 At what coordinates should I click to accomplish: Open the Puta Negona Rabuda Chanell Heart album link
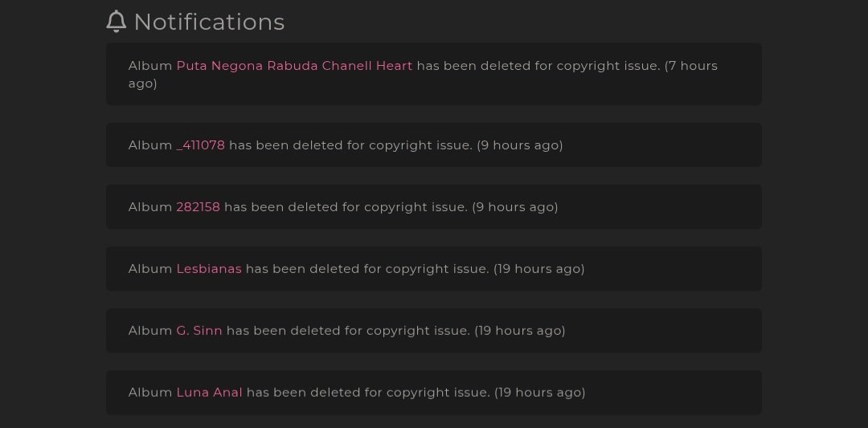(294, 66)
